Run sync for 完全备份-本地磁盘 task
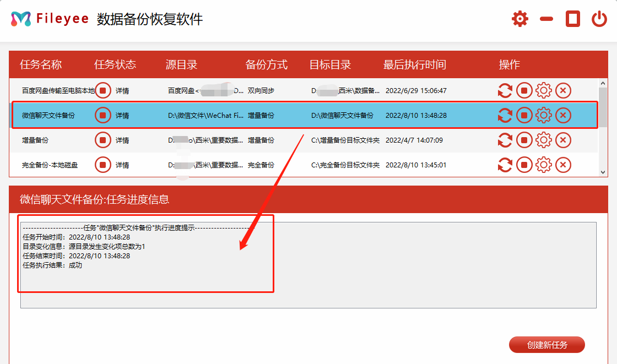The height and width of the screenshot is (364, 617). tap(505, 165)
